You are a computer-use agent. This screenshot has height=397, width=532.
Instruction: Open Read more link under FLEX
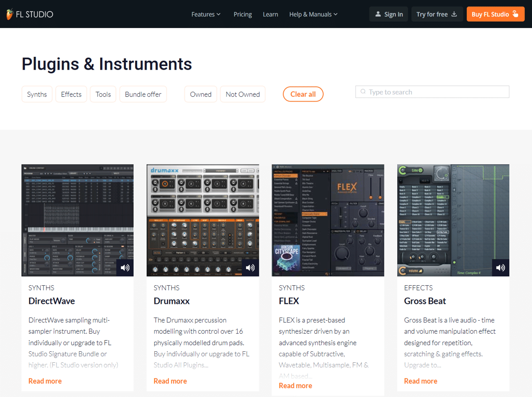[x=295, y=385]
